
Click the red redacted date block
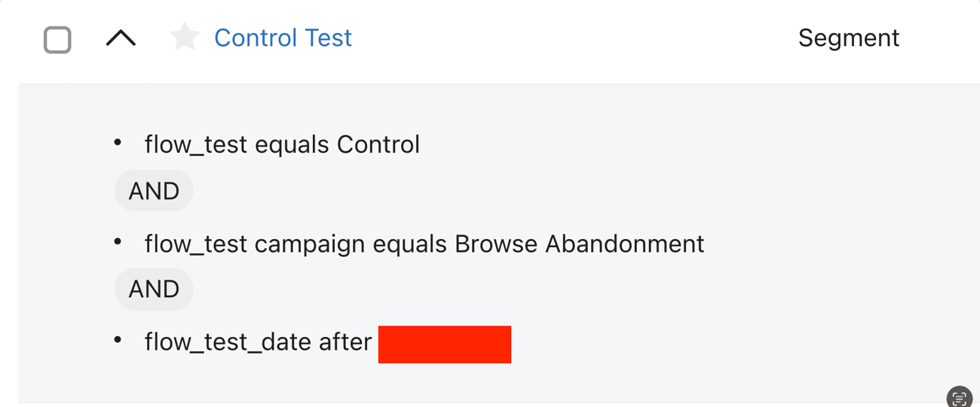coord(445,344)
